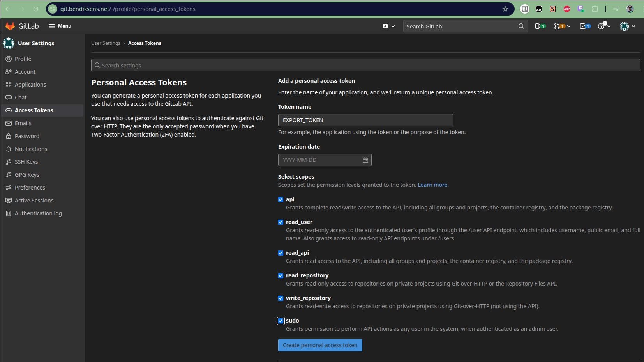
Task: Open the hamburger Menu in top bar
Action: tap(60, 26)
